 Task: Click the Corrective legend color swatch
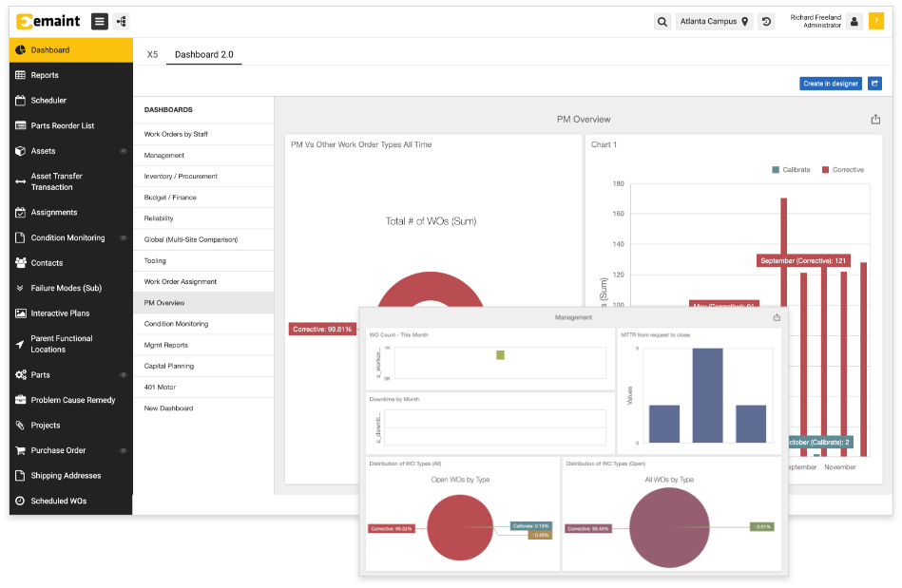(826, 170)
